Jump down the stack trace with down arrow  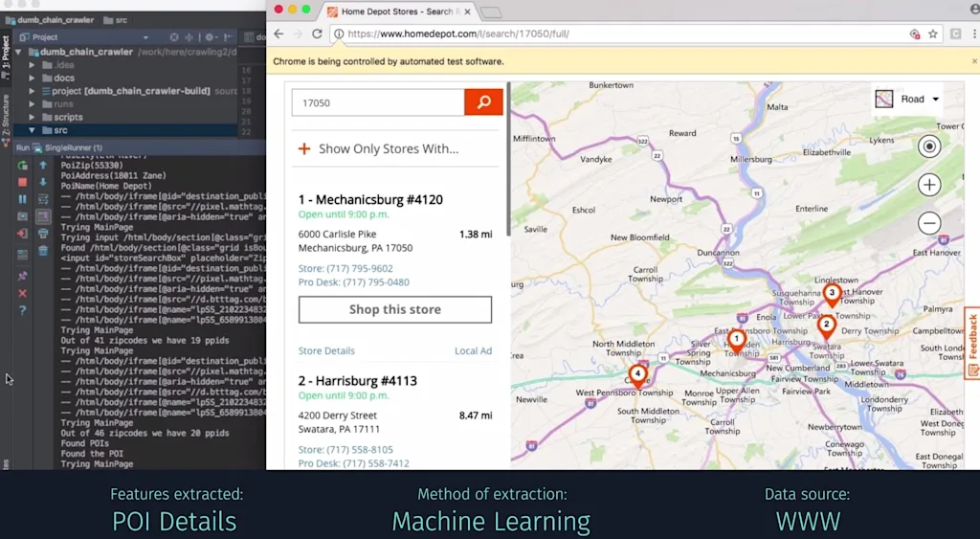[43, 182]
